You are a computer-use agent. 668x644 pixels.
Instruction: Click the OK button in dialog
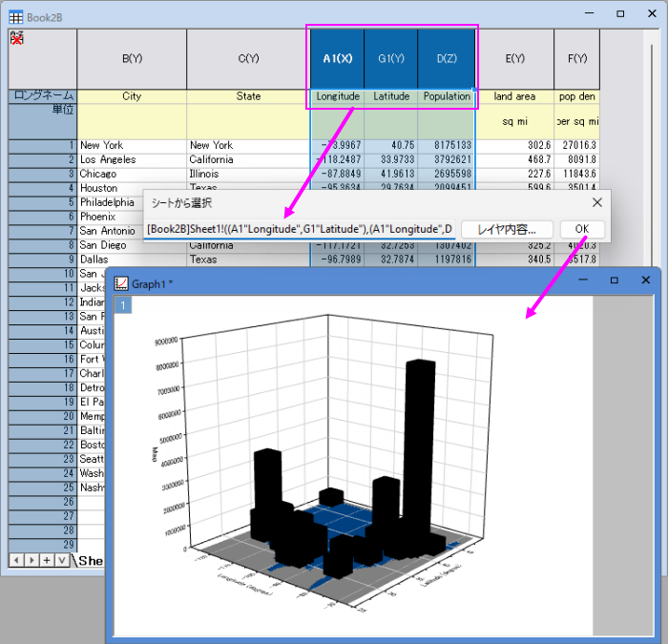pyautogui.click(x=582, y=229)
